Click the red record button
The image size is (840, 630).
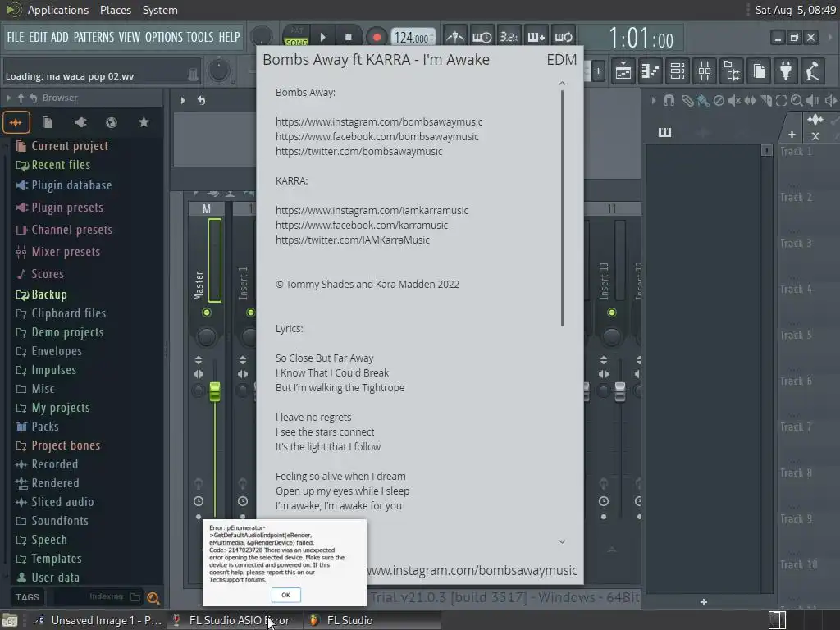pos(377,37)
